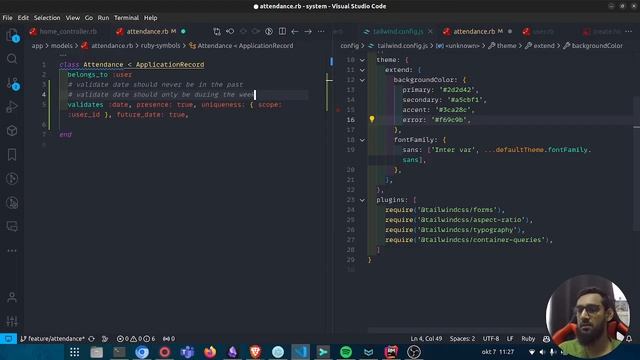Image resolution: width=640 pixels, height=360 pixels.
Task: Click 'theme' breadcrumb in right editor
Action: [x=507, y=46]
